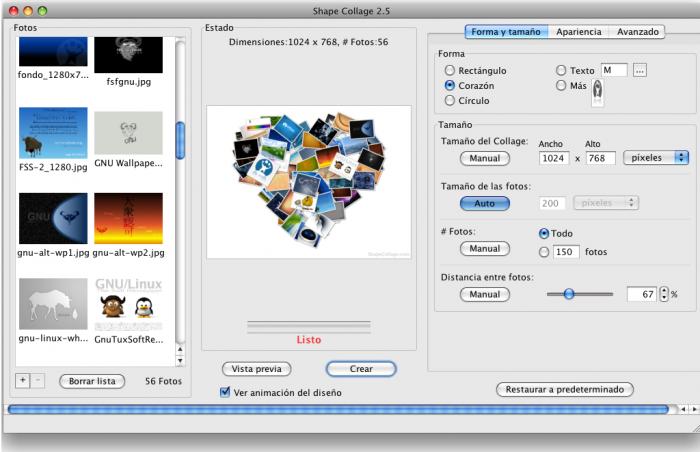Select the Rectángulo shape option
This screenshot has height=452, width=700.
[x=450, y=71]
